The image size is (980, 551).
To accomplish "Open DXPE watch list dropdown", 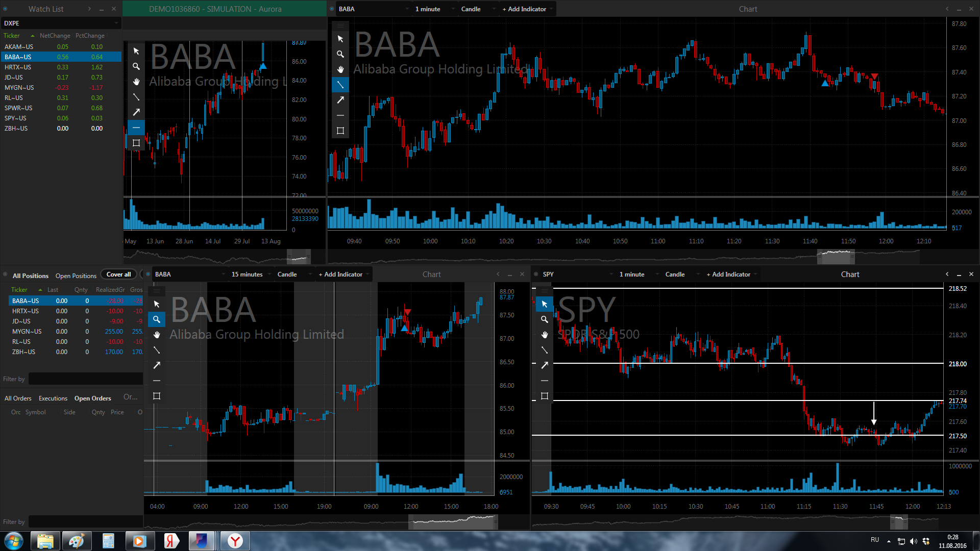I will [x=61, y=23].
